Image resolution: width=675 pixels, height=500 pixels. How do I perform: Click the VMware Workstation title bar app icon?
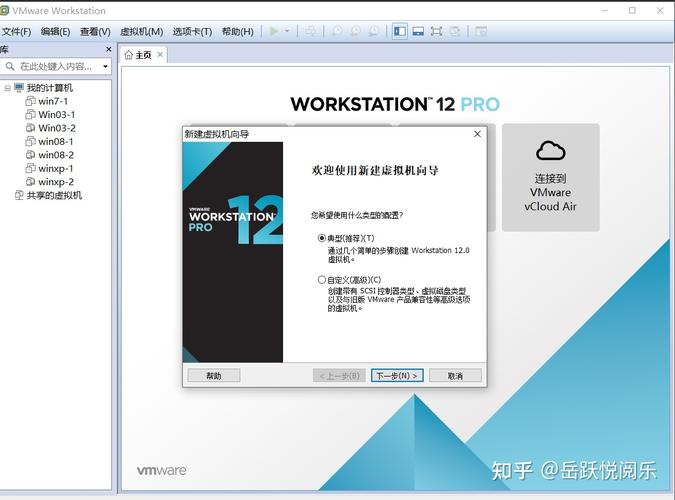(x=4, y=10)
